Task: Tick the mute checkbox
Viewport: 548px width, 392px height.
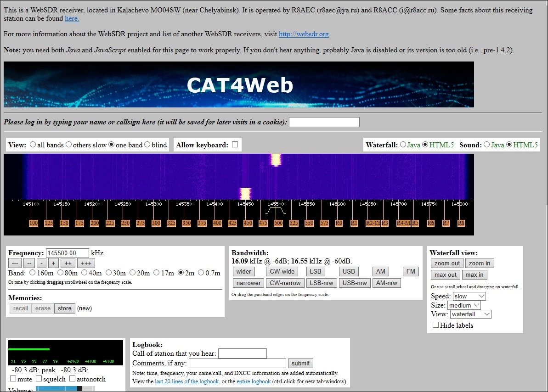Action: 13,378
